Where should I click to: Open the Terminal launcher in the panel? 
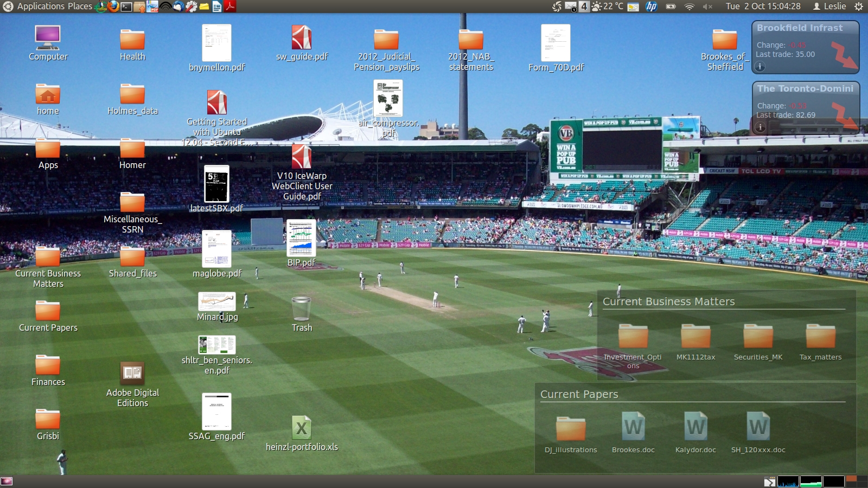coord(126,7)
